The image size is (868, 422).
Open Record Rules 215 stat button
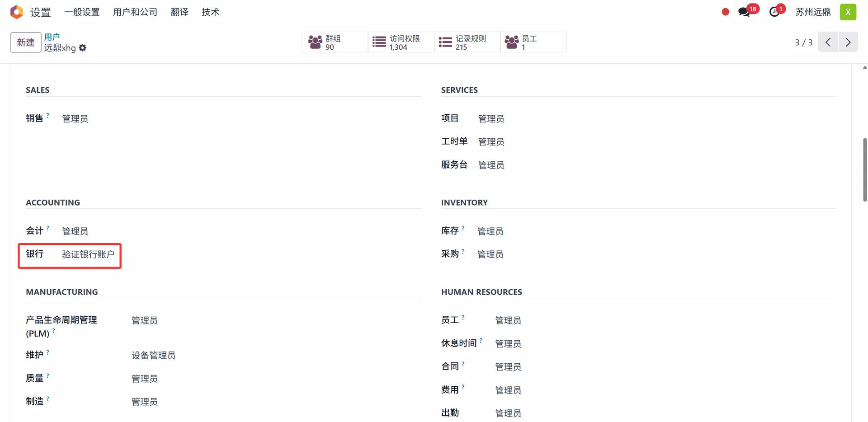click(467, 42)
